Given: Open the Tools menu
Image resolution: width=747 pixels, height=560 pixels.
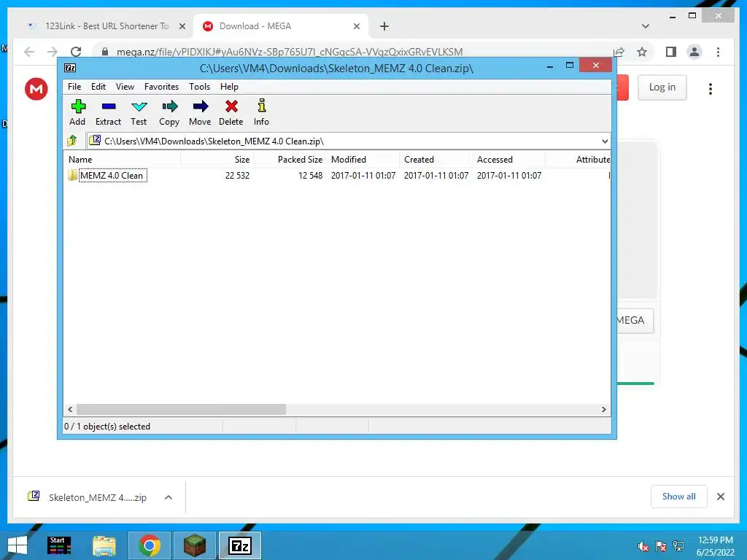Looking at the screenshot, I should pyautogui.click(x=200, y=87).
